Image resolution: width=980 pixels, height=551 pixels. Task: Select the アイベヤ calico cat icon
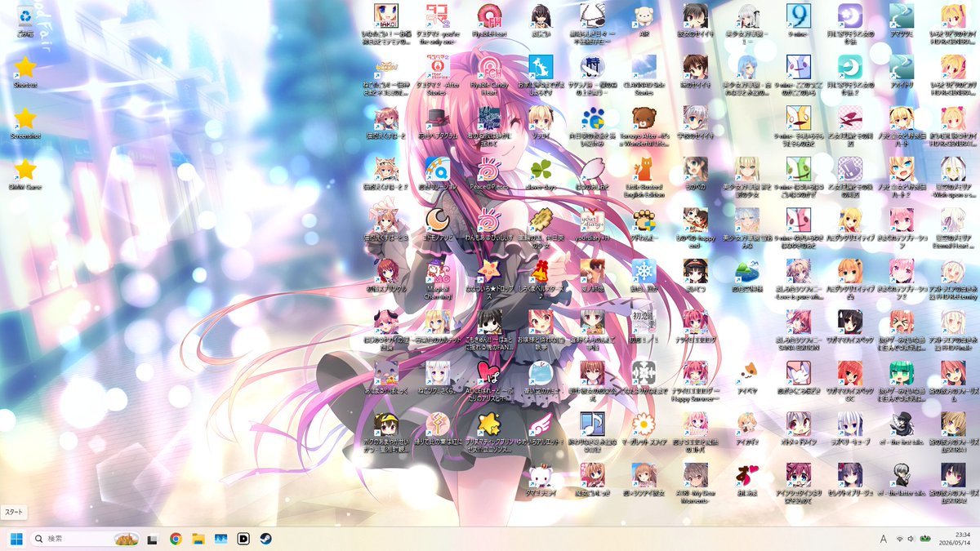click(747, 375)
